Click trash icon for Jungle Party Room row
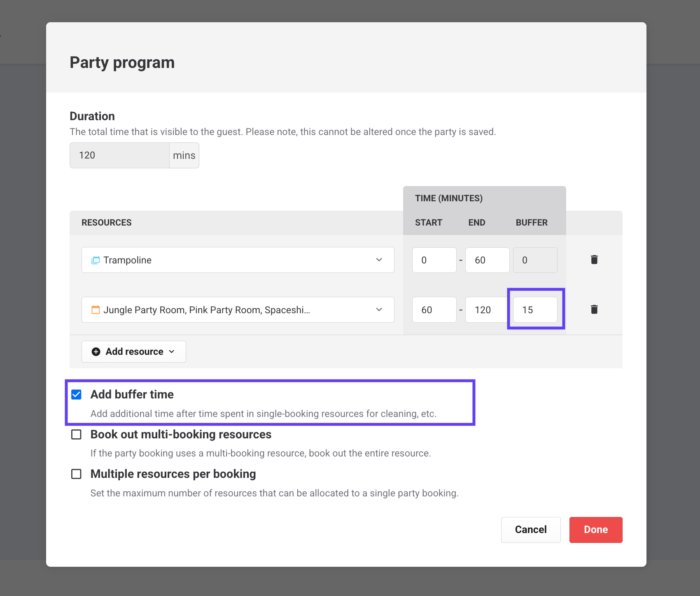 pos(594,310)
